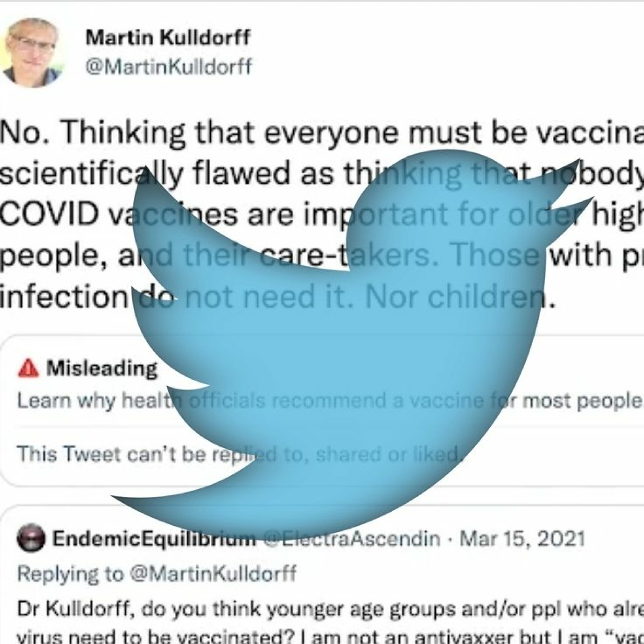Open the @MartinKulldorff handle below the name
Screen dimensions: 644x644
point(169,66)
